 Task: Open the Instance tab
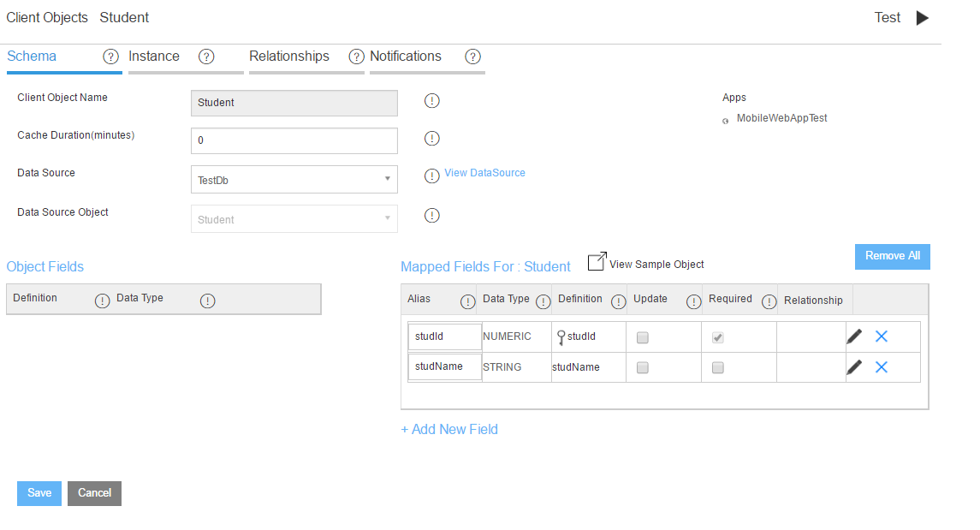pyautogui.click(x=154, y=57)
